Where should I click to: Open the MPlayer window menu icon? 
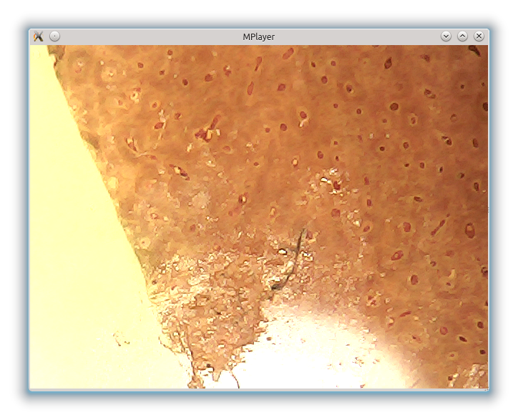click(39, 36)
